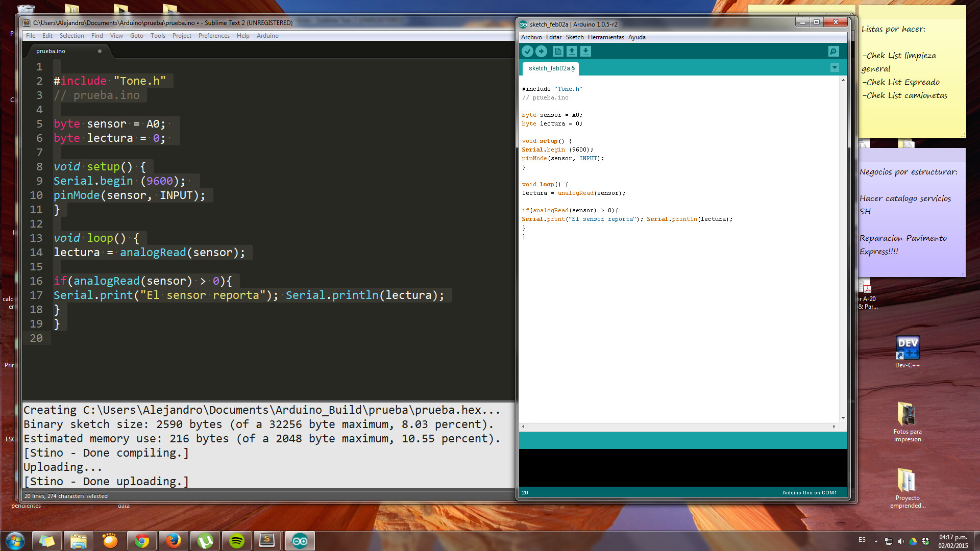Select the sketch_feb02a tab in Arduino
Image resolution: width=980 pixels, height=551 pixels.
point(550,68)
